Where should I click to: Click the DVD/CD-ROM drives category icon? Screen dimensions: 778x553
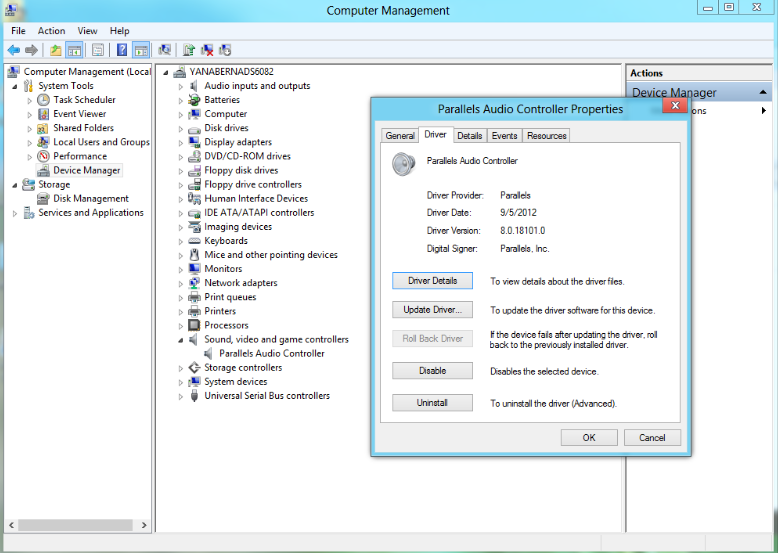[194, 156]
